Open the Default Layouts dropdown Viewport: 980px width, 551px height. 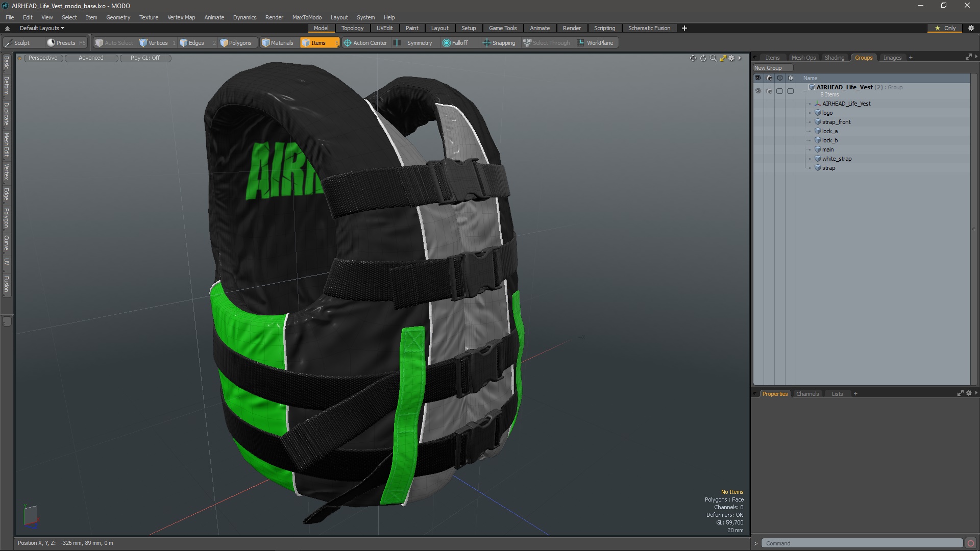coord(42,28)
